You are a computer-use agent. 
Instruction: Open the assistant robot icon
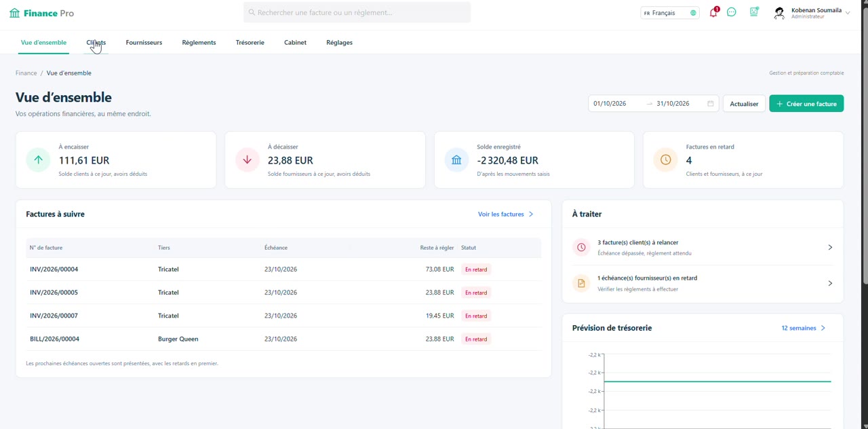(753, 12)
